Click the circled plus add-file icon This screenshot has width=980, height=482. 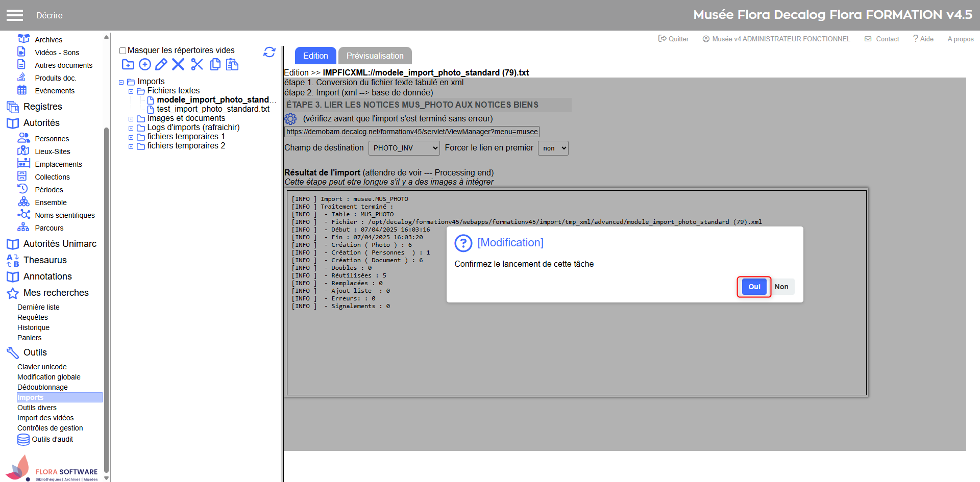tap(145, 64)
